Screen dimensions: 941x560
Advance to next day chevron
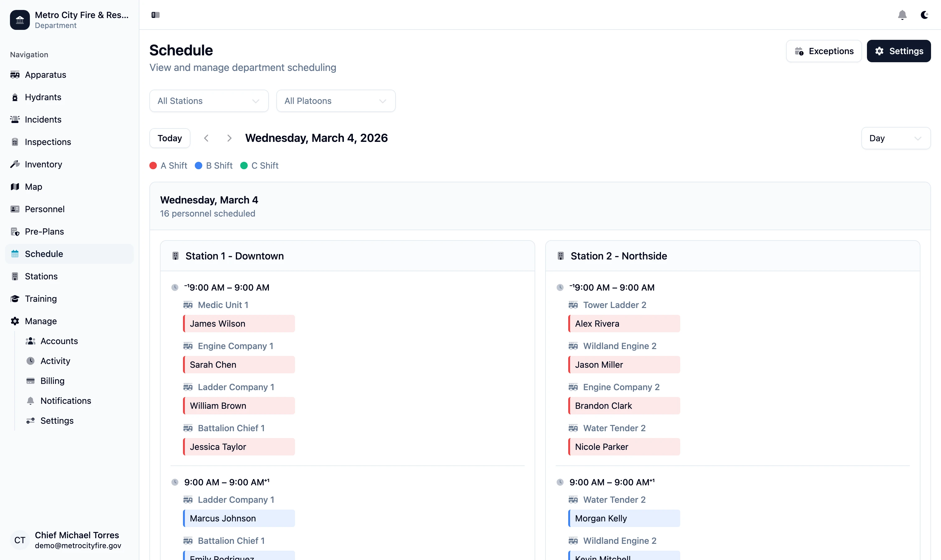tap(229, 138)
